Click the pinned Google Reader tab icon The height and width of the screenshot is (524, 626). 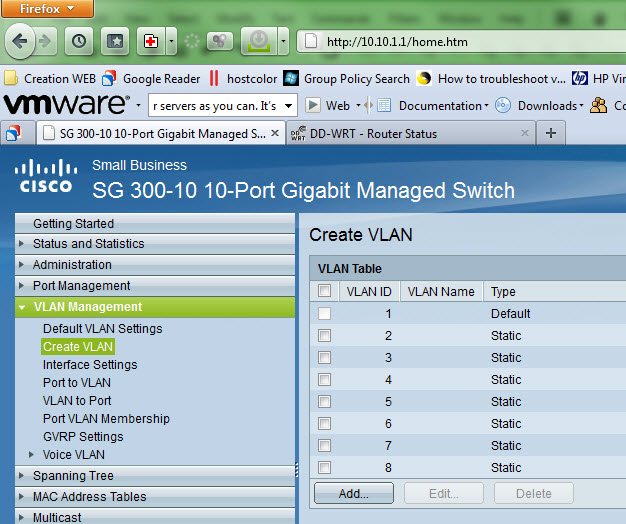pos(13,133)
